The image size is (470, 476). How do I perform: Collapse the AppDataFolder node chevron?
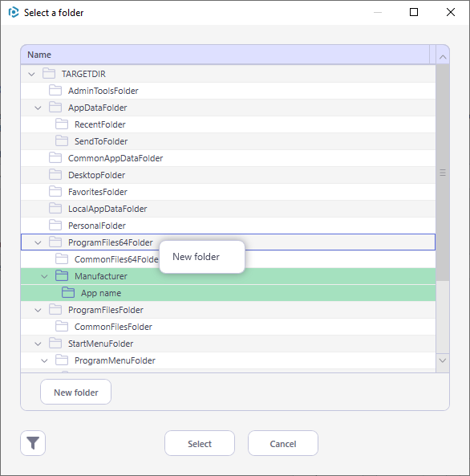click(x=38, y=108)
